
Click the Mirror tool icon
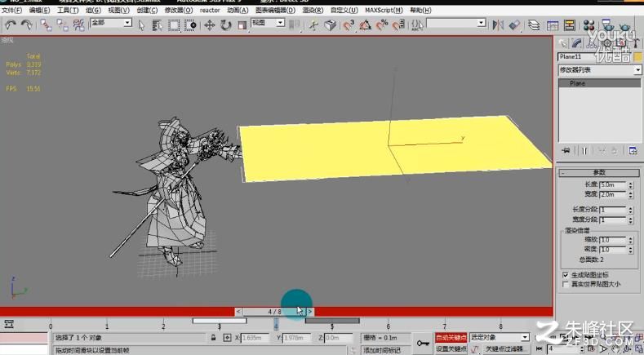[x=498, y=25]
